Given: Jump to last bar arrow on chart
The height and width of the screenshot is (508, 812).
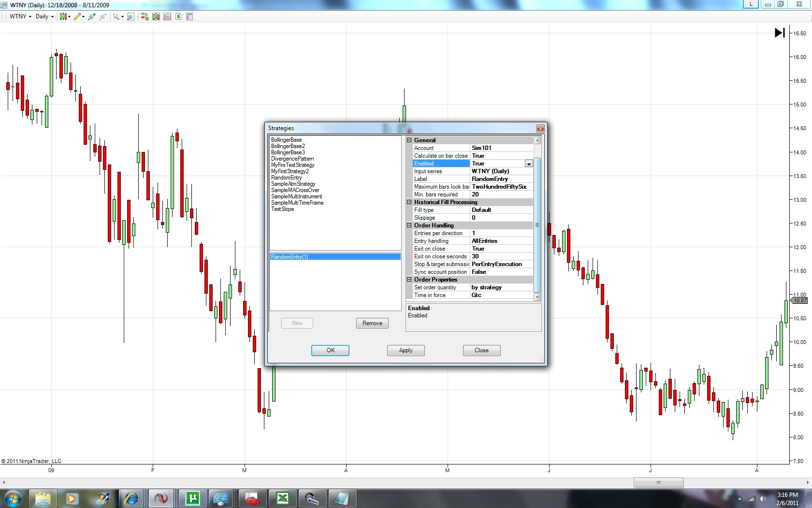Looking at the screenshot, I should 780,33.
